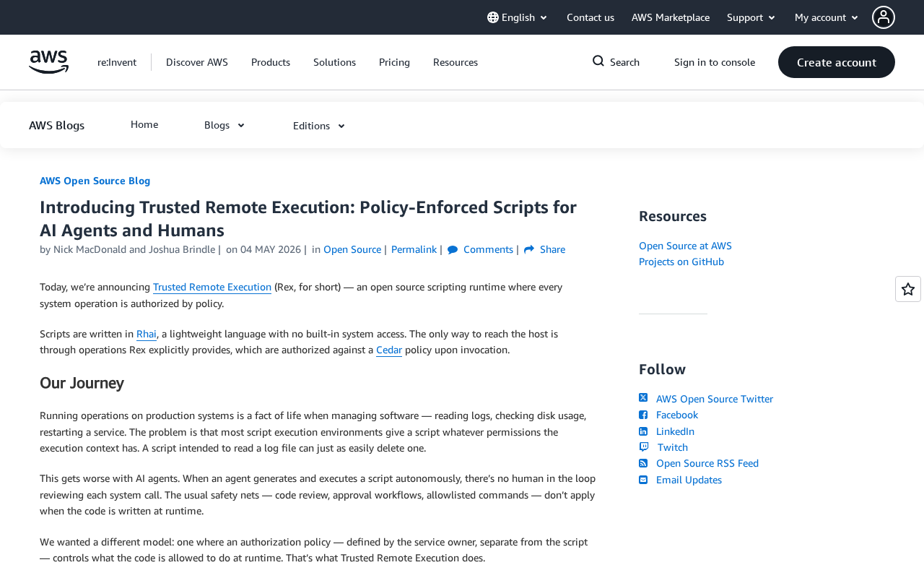This screenshot has height=578, width=924.
Task: Click the sidebar Resources heading
Action: [673, 216]
